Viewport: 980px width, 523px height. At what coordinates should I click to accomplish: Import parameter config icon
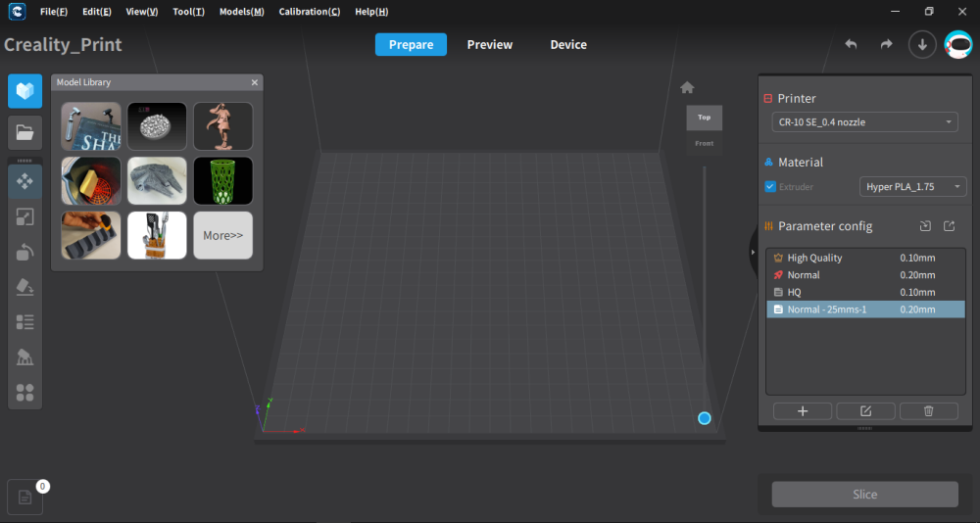coord(926,226)
